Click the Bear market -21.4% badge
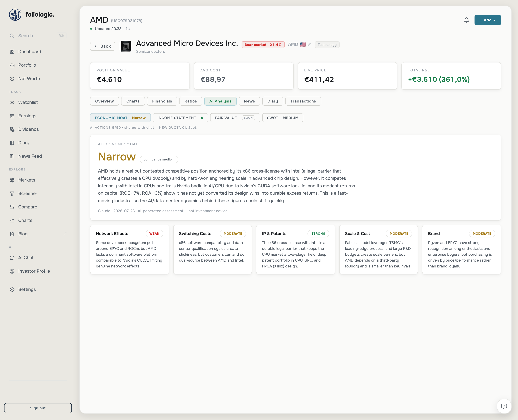 click(x=263, y=45)
